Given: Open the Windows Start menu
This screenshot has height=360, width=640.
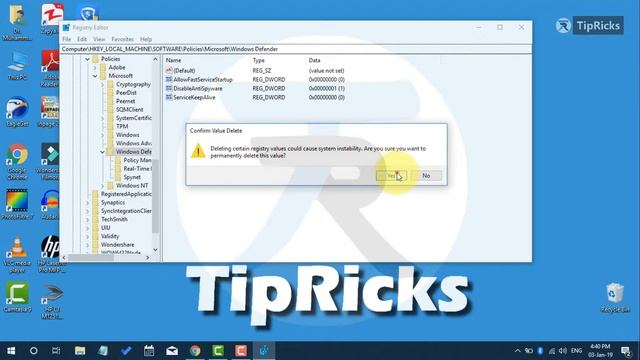Looking at the screenshot, I should [11, 351].
